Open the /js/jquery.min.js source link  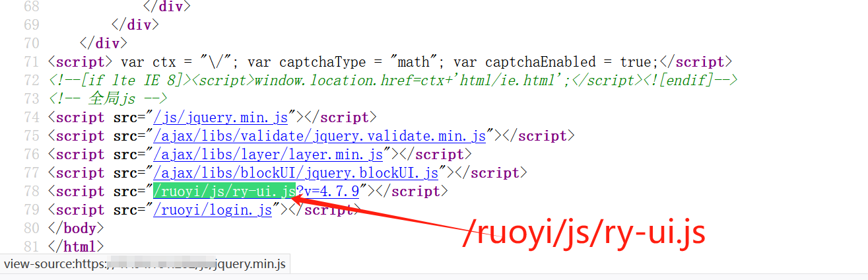click(221, 118)
